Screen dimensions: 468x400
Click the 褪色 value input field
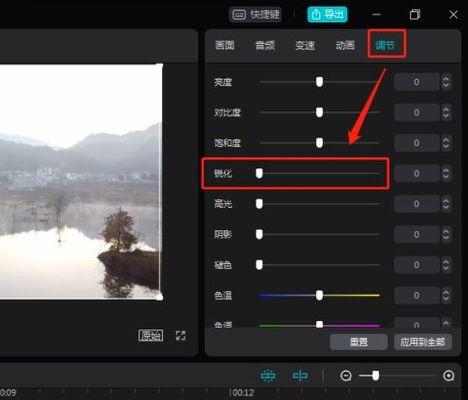416,265
